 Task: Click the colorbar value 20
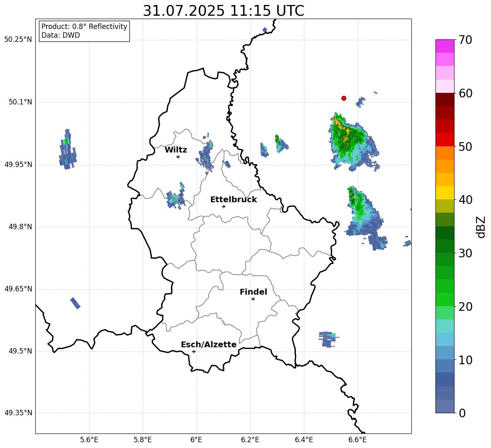pyautogui.click(x=465, y=307)
